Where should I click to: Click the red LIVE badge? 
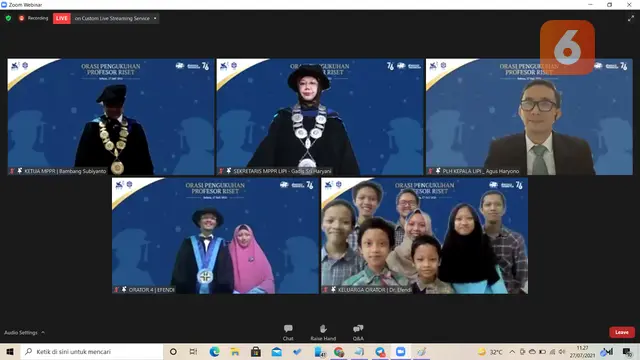pyautogui.click(x=62, y=18)
